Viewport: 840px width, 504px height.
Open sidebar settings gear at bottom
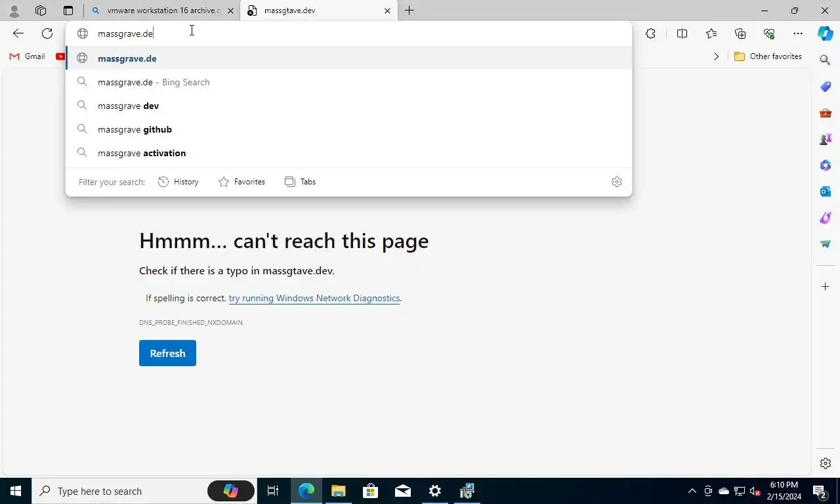pos(826,463)
